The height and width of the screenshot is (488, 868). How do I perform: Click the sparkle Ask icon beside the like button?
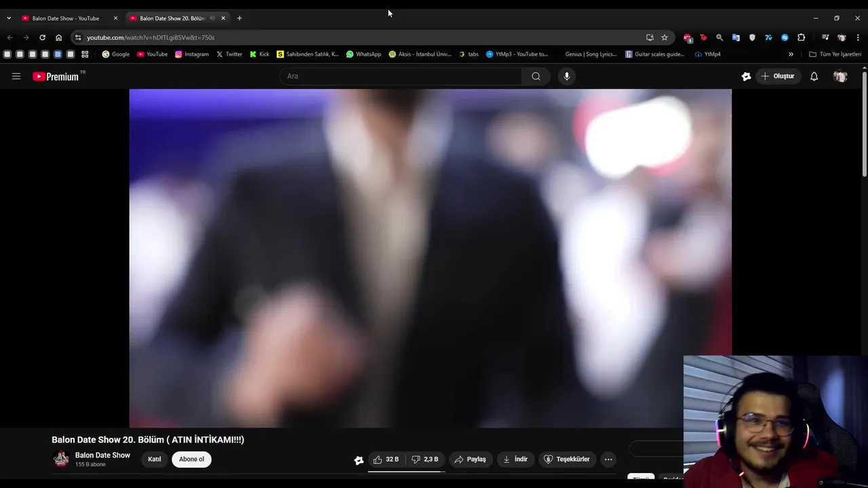point(359,460)
